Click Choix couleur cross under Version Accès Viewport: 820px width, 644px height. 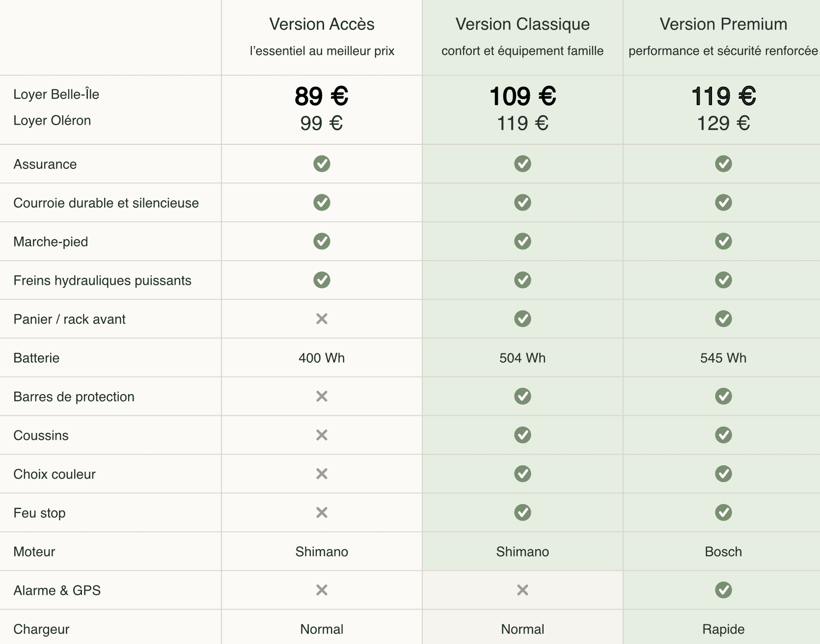pyautogui.click(x=322, y=474)
